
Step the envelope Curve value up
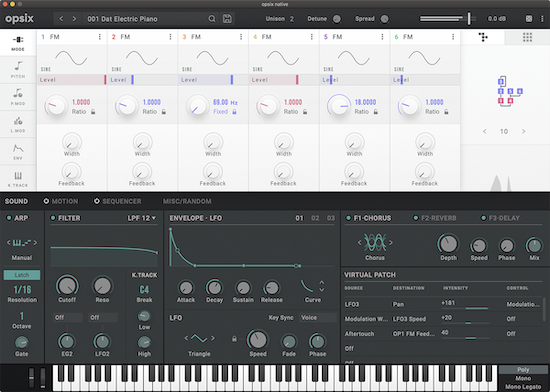322,282
